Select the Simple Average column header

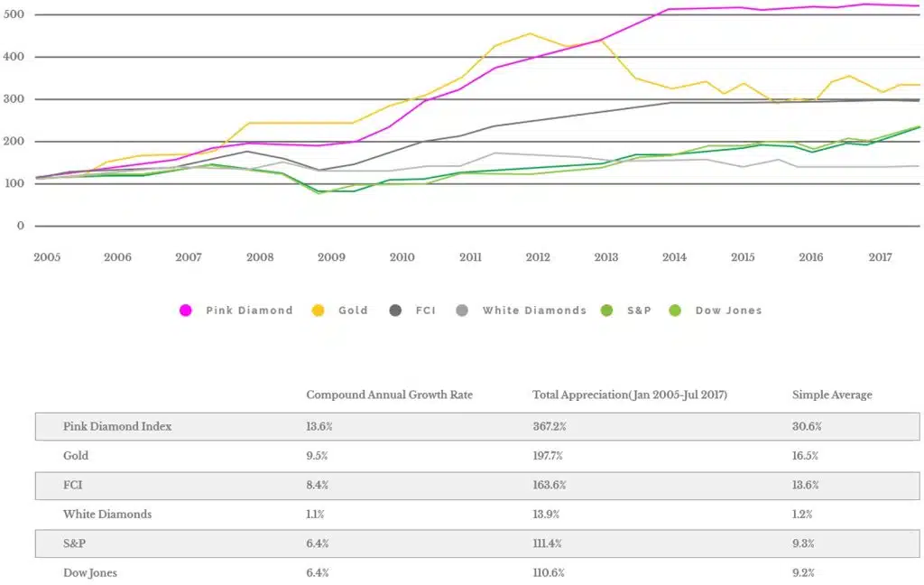pyautogui.click(x=832, y=395)
